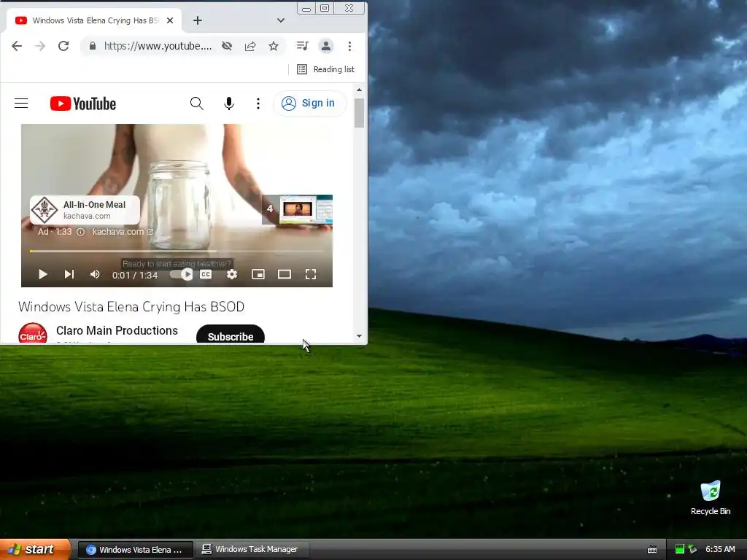Click the 0:01 / 1:34 time display
Image resolution: width=747 pixels, height=560 pixels.
click(135, 275)
